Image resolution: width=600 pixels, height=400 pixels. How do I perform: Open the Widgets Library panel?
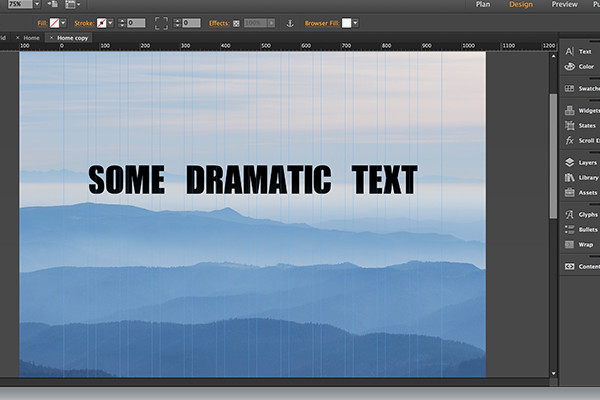[x=582, y=111]
